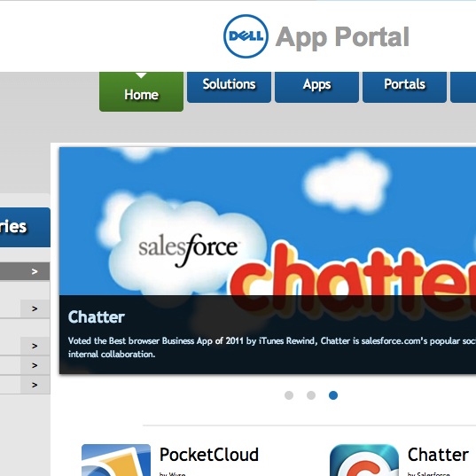Image resolution: width=476 pixels, height=476 pixels.
Task: Open the Solutions tab
Action: pyautogui.click(x=229, y=87)
